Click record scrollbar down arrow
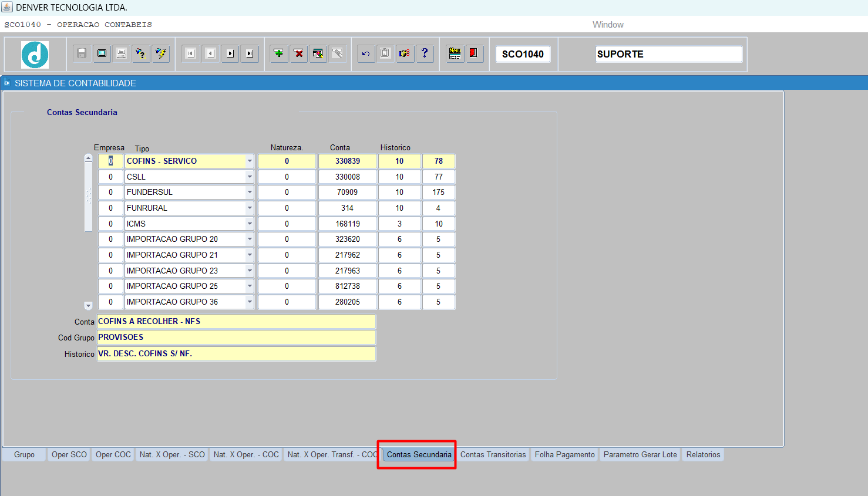 point(88,305)
